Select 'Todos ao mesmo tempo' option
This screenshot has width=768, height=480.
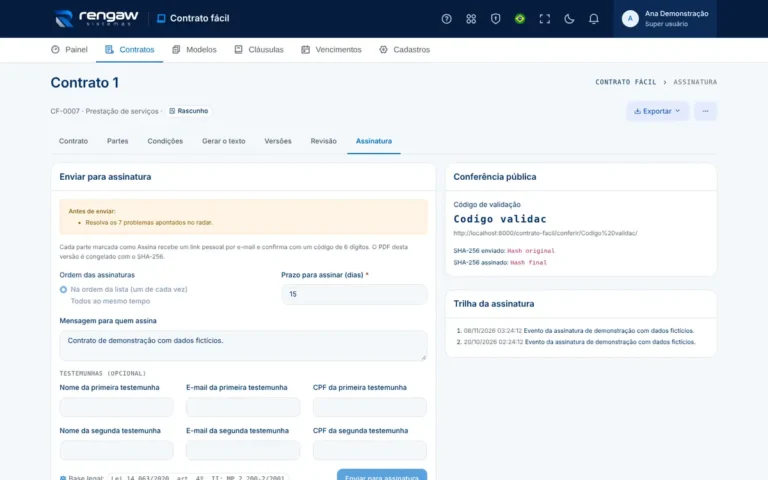click(110, 301)
